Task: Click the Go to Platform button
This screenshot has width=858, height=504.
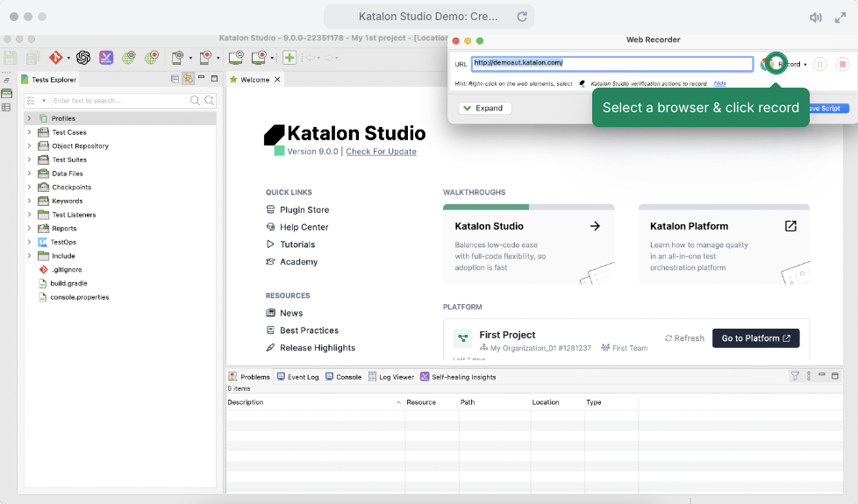Action: [755, 338]
